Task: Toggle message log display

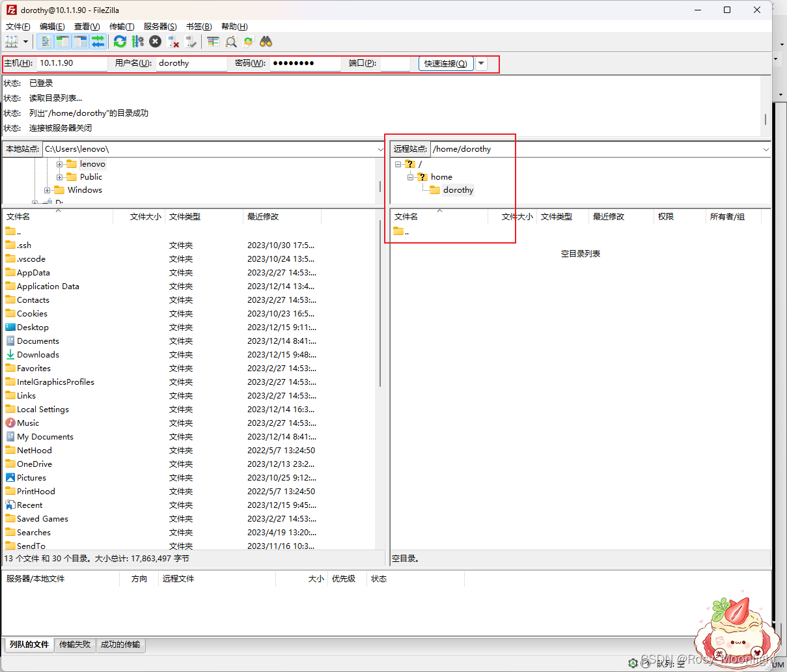Action: pyautogui.click(x=45, y=42)
